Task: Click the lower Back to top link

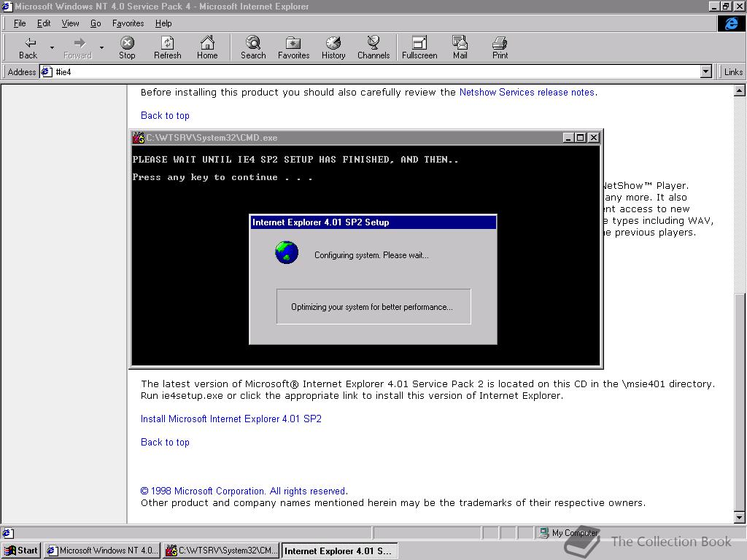Action: click(165, 443)
